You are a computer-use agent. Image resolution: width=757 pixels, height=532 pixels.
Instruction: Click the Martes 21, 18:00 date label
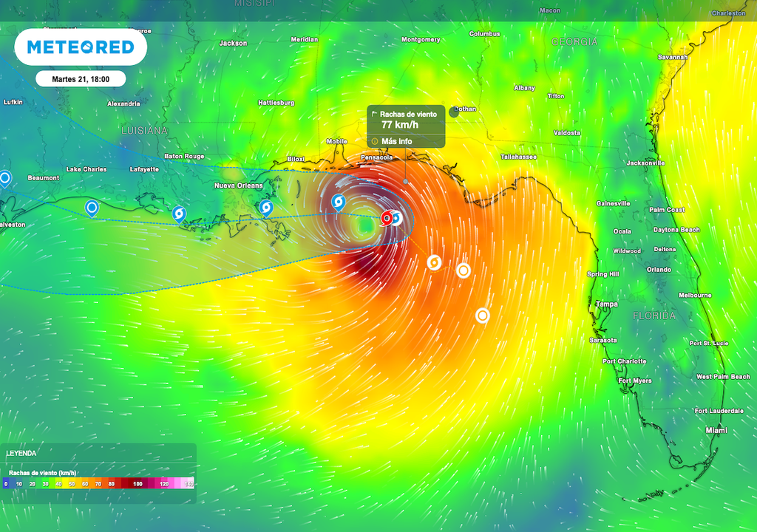pyautogui.click(x=81, y=79)
